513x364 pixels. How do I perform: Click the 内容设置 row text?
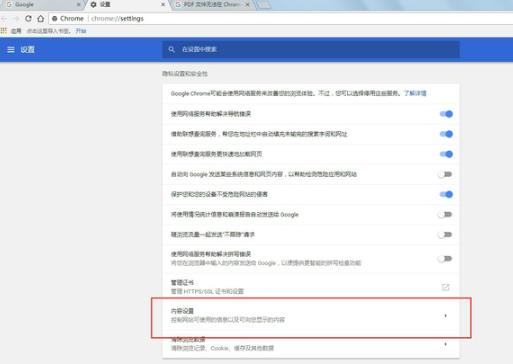(x=182, y=311)
